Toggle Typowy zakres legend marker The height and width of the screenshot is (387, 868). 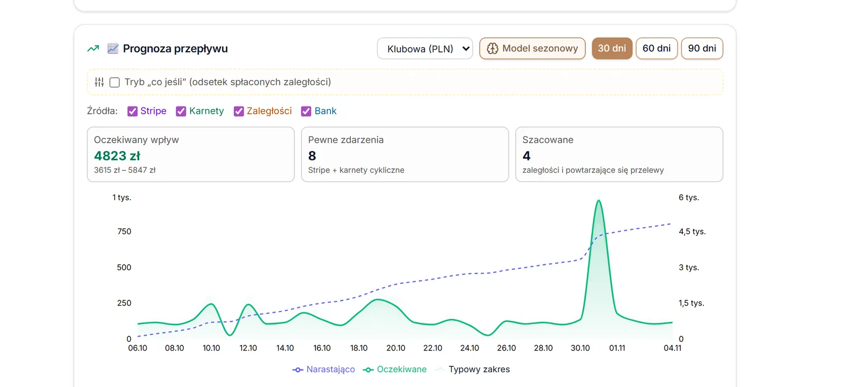439,370
